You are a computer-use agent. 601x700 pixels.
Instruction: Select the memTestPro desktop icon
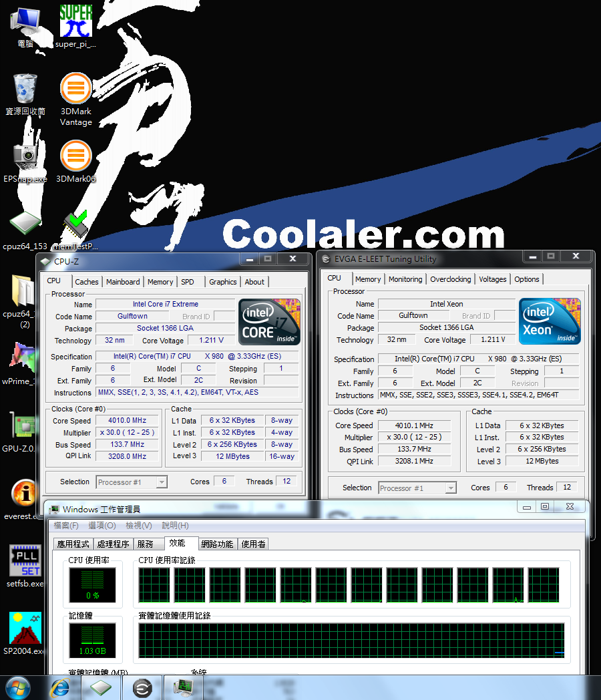[x=76, y=231]
